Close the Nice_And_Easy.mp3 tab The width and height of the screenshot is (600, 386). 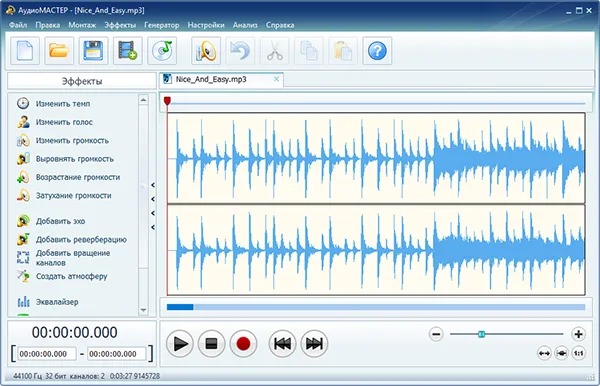[x=276, y=79]
